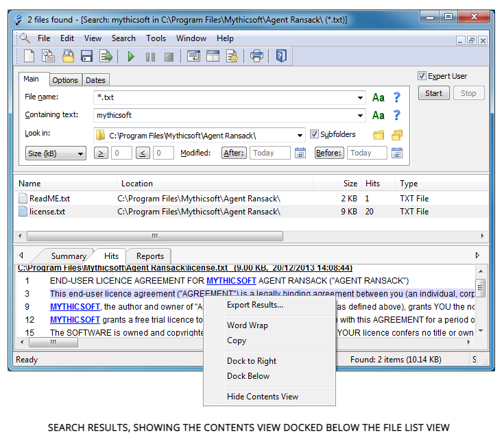Screen dimensions: 504x446
Task: Toggle case sensitivity Aa for File name
Action: (x=379, y=97)
